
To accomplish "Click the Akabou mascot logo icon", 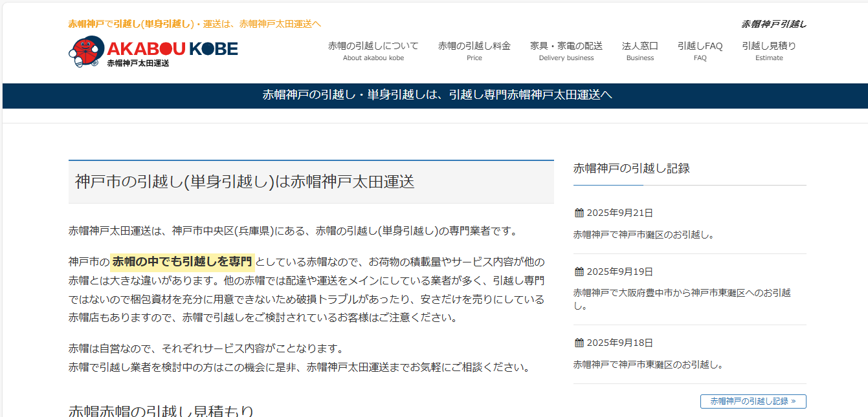I will tap(86, 52).
